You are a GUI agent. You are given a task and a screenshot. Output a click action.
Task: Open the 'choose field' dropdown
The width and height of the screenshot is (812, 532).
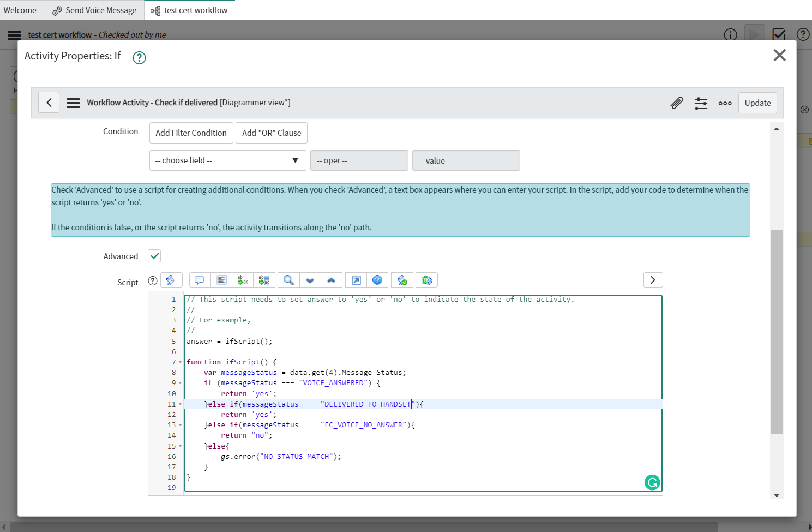tap(227, 160)
